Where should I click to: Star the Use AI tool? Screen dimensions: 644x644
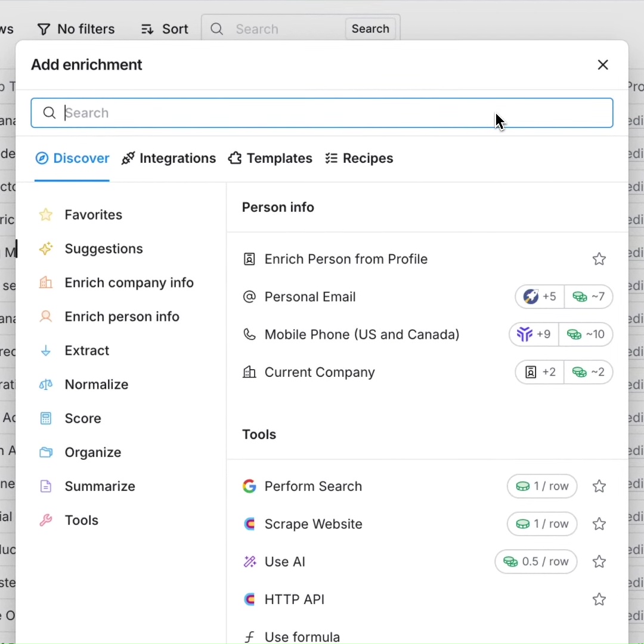(599, 562)
